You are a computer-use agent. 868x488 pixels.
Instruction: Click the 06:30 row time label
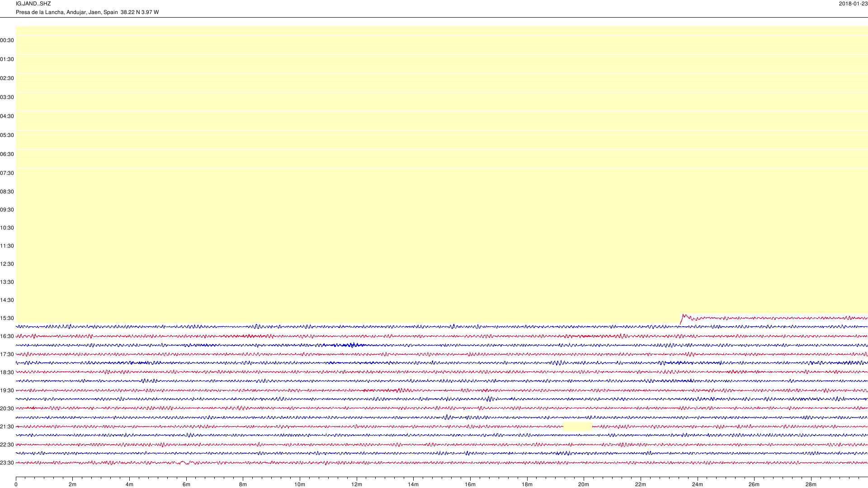[7, 154]
